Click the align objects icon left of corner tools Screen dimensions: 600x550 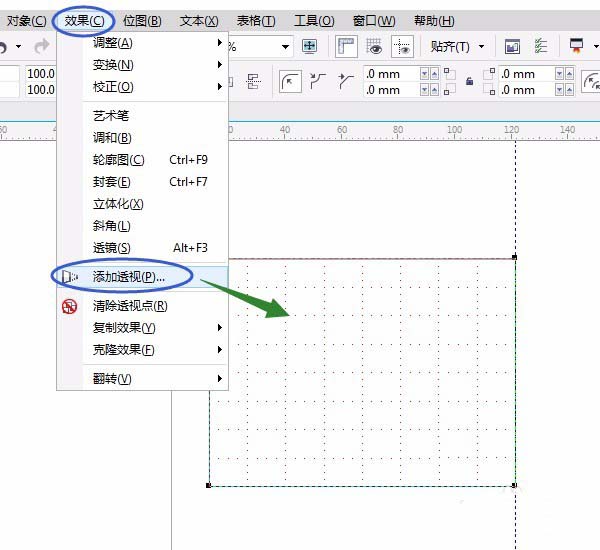click(253, 81)
